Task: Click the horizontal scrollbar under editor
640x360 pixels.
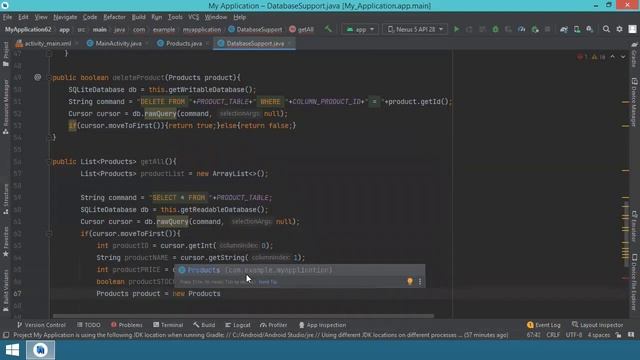Action: point(243,316)
